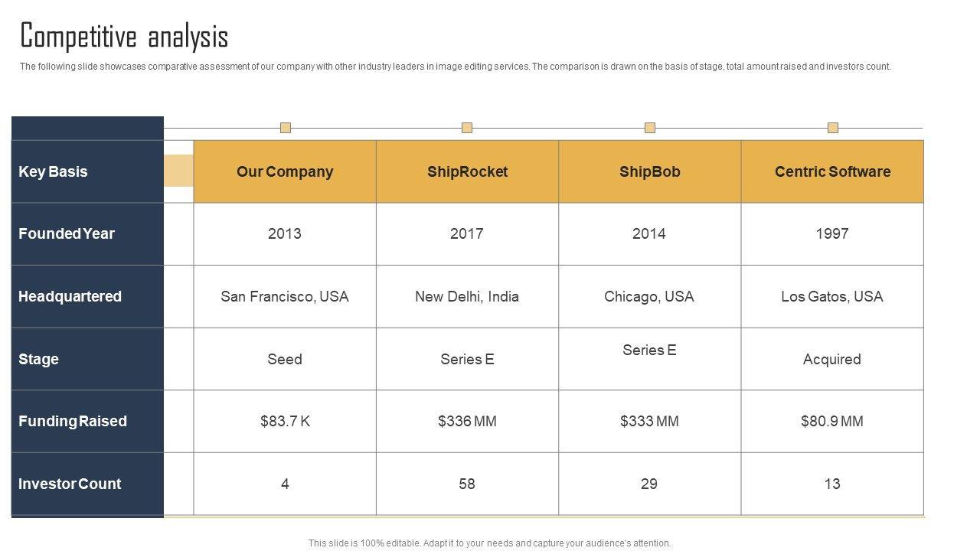The height and width of the screenshot is (551, 980).
Task: Click the Competitive analysis slide title
Action: tap(124, 36)
